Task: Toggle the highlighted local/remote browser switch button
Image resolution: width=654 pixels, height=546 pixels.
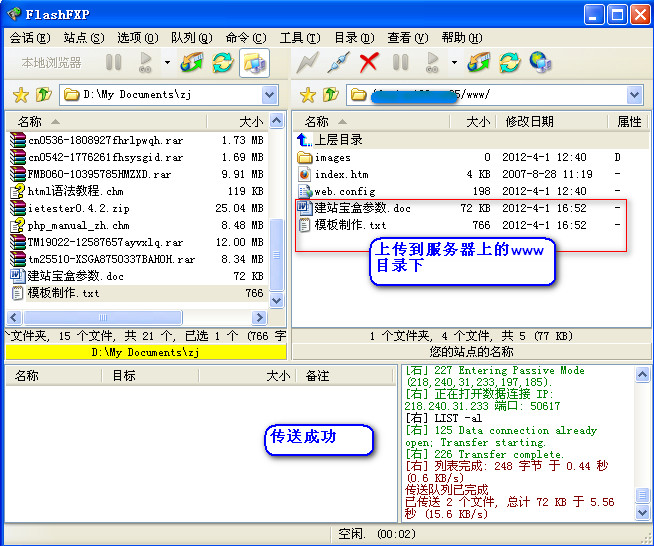Action: point(254,62)
